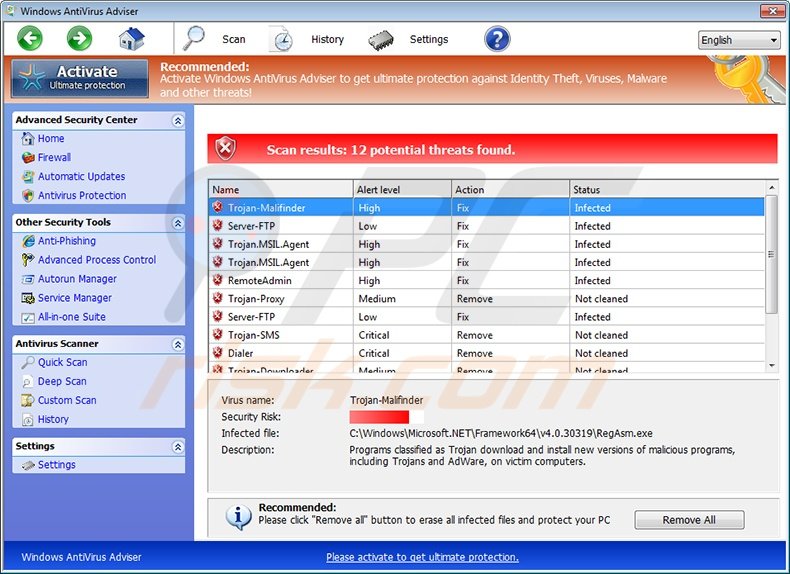Click the blue info icon near Recommended

tap(238, 517)
